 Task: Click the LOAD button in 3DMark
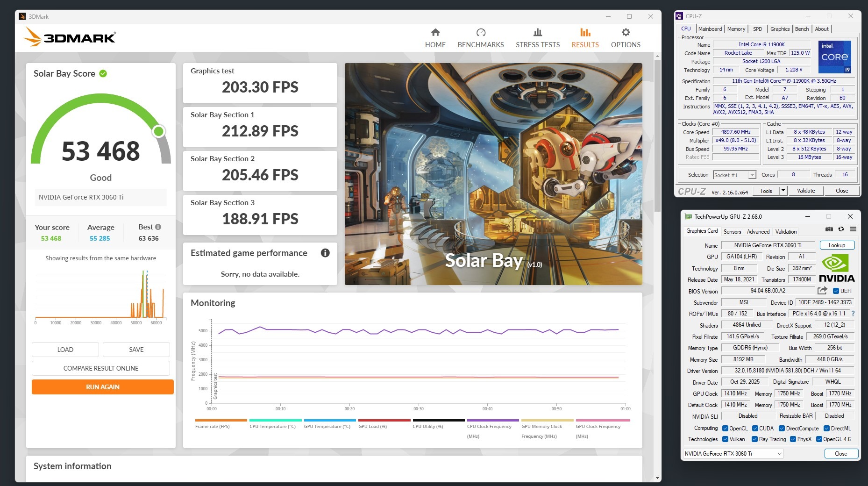[65, 350]
